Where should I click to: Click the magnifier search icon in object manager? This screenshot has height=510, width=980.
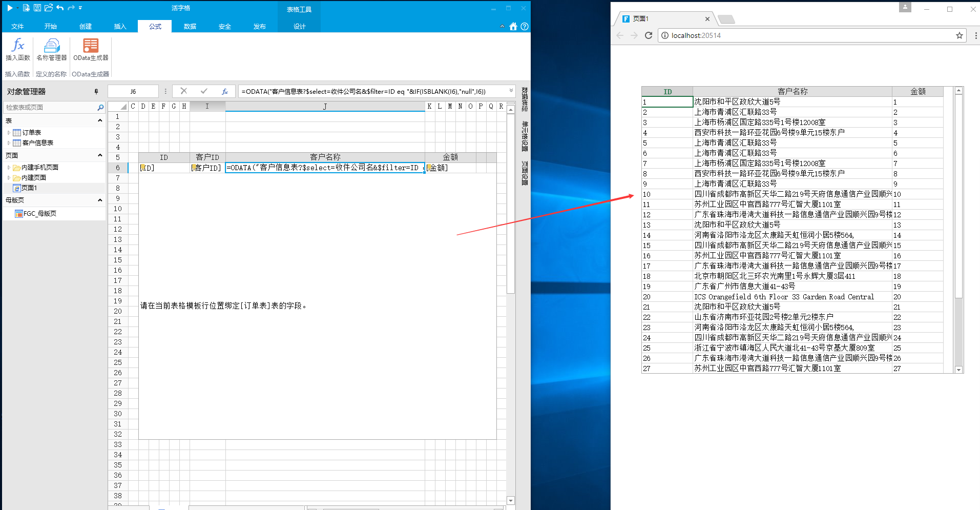coord(100,107)
